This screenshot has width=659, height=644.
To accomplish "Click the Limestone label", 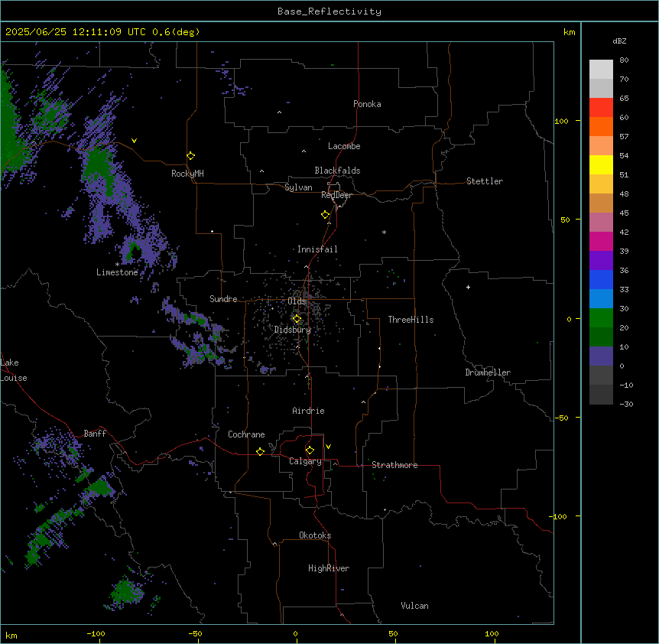I will (x=117, y=272).
